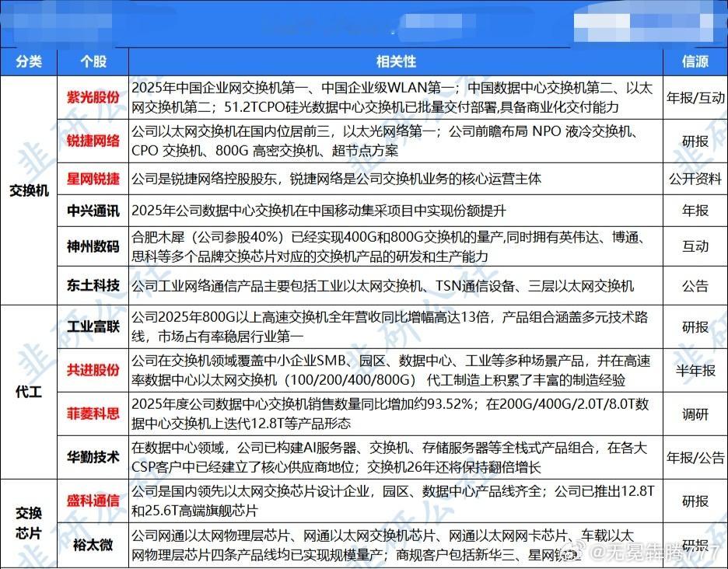Click the stock name 锐捷网络
This screenshot has width=728, height=569.
point(93,141)
